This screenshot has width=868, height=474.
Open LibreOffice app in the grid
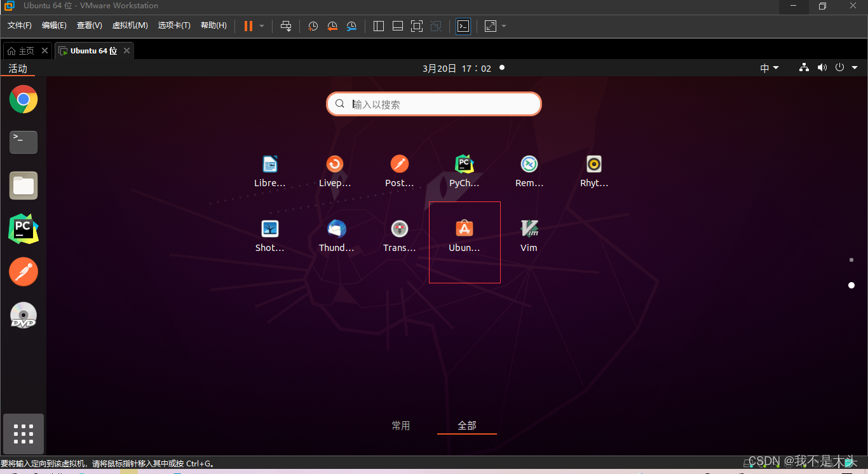[x=270, y=172]
